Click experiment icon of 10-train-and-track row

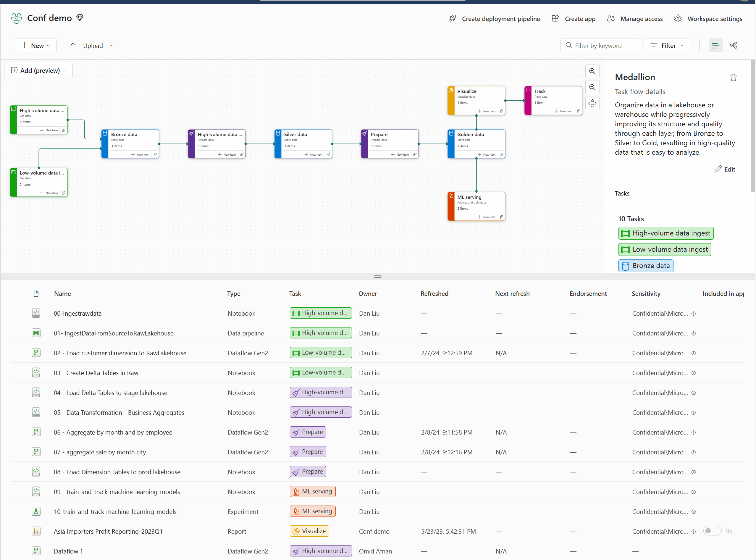36,511
